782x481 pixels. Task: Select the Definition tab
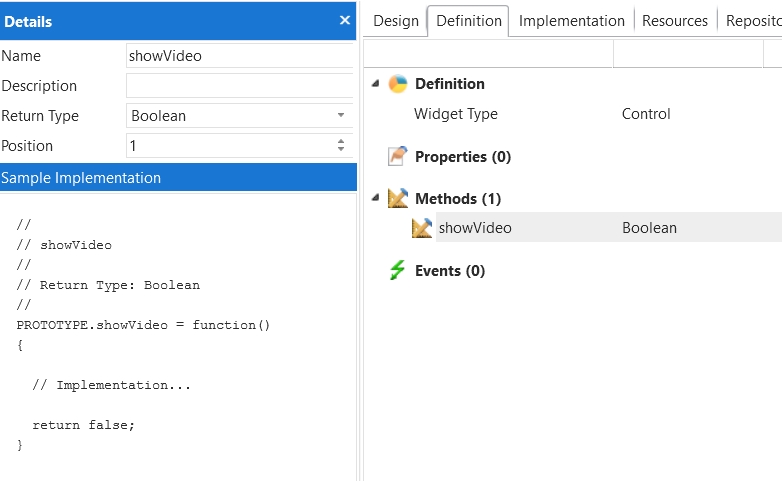pyautogui.click(x=469, y=21)
